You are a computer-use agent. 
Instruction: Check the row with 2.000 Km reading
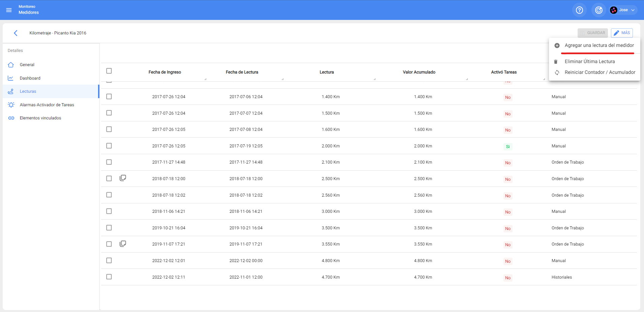click(109, 146)
